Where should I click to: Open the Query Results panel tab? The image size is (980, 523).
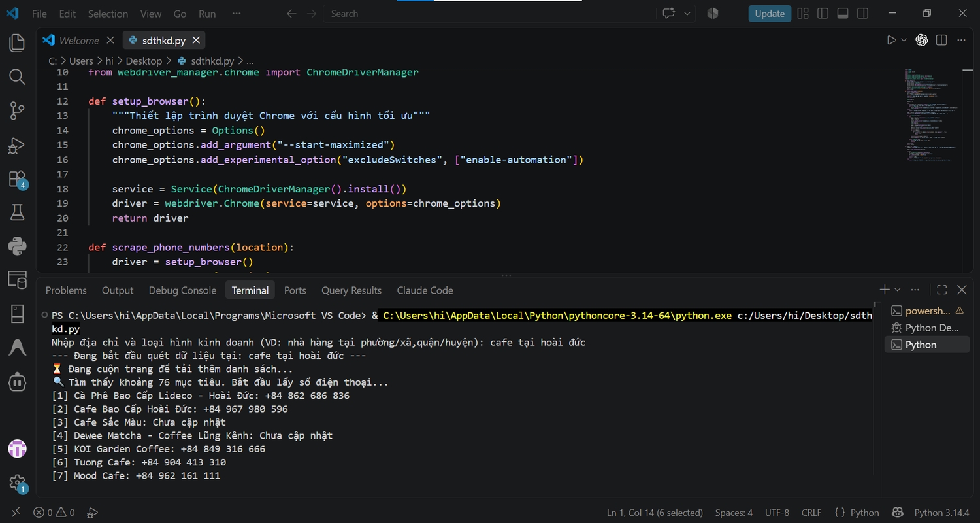click(351, 290)
